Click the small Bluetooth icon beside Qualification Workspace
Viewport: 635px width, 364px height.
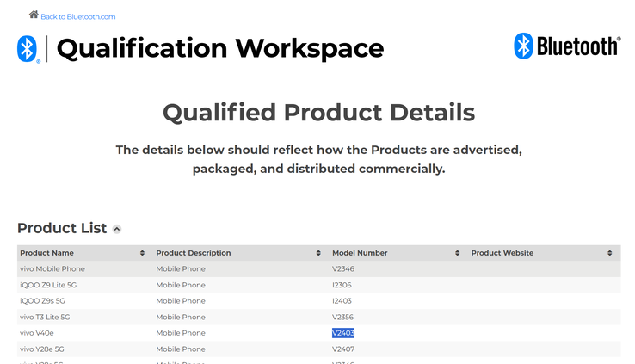point(27,48)
